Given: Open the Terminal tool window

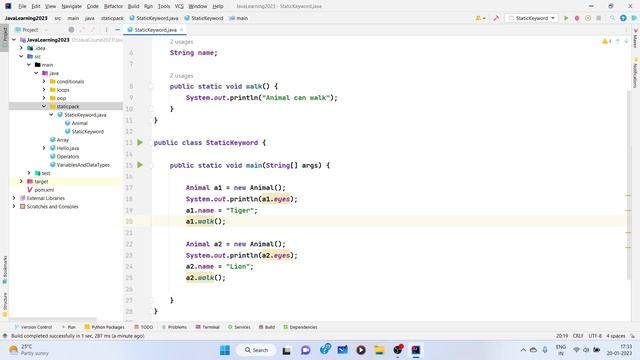Looking at the screenshot, I should coord(208,327).
